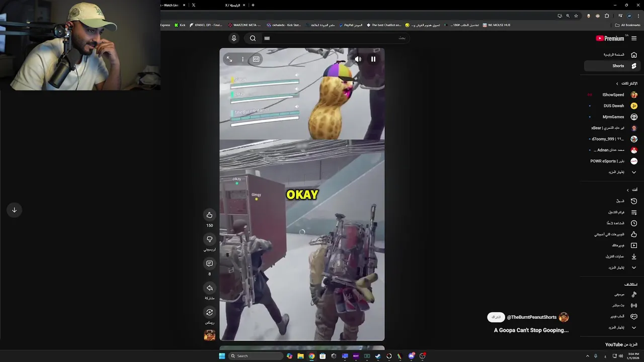Viewport: 644px width, 362px height.
Task: Open the Windows Start menu
Action: point(222,356)
